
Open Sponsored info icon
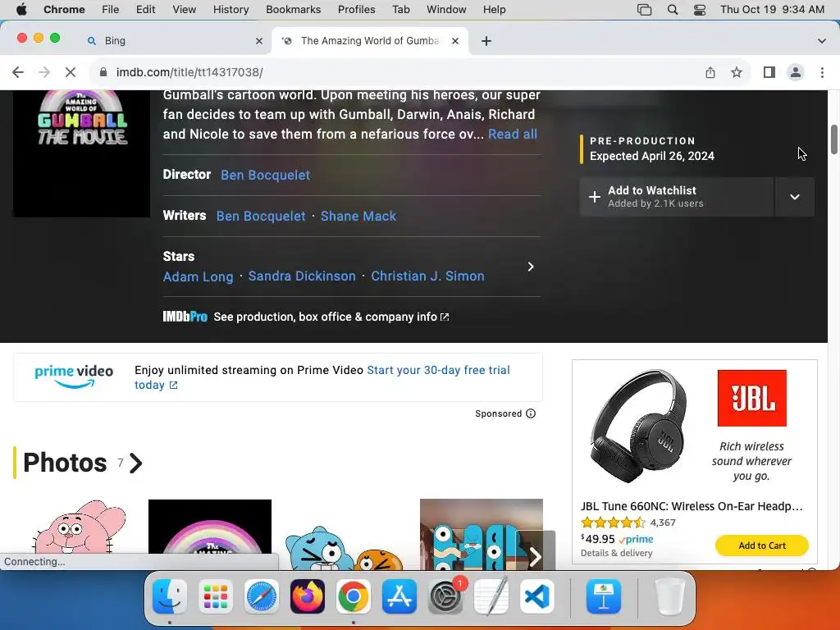(531, 413)
